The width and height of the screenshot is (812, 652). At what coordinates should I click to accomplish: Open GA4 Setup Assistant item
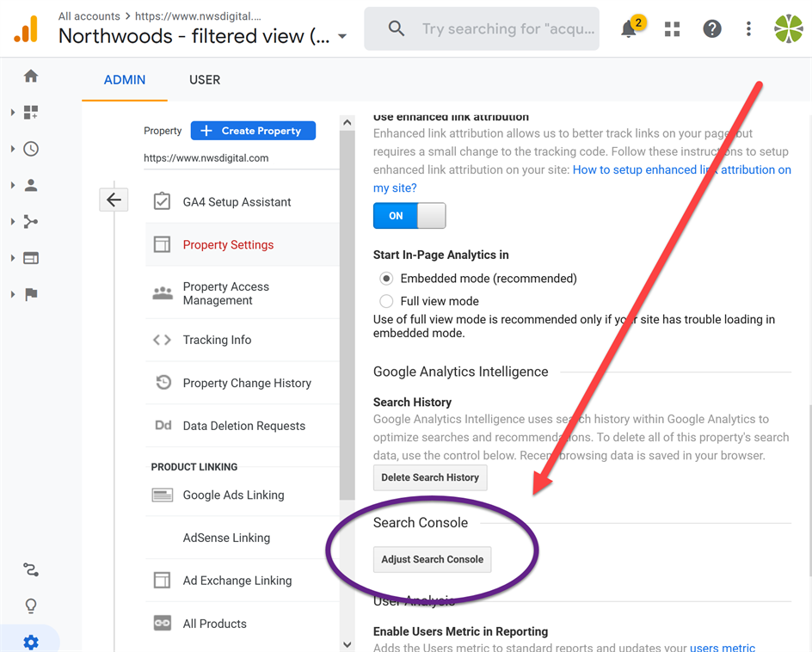243,201
